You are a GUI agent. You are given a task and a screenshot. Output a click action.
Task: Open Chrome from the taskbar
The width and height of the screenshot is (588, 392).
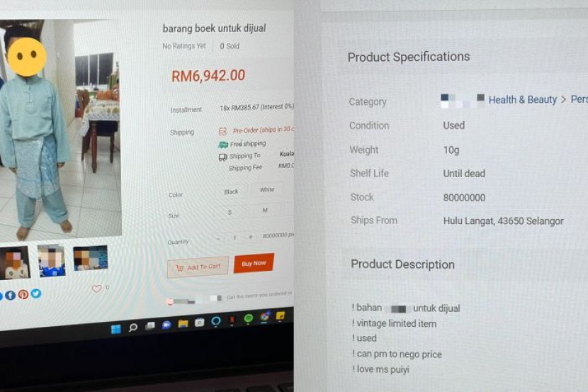pos(265,318)
